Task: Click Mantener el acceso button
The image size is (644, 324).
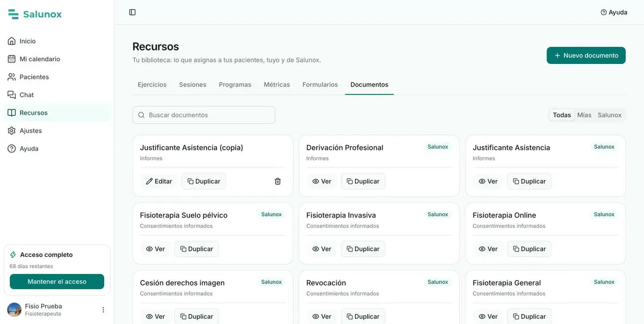Action: 57,282
